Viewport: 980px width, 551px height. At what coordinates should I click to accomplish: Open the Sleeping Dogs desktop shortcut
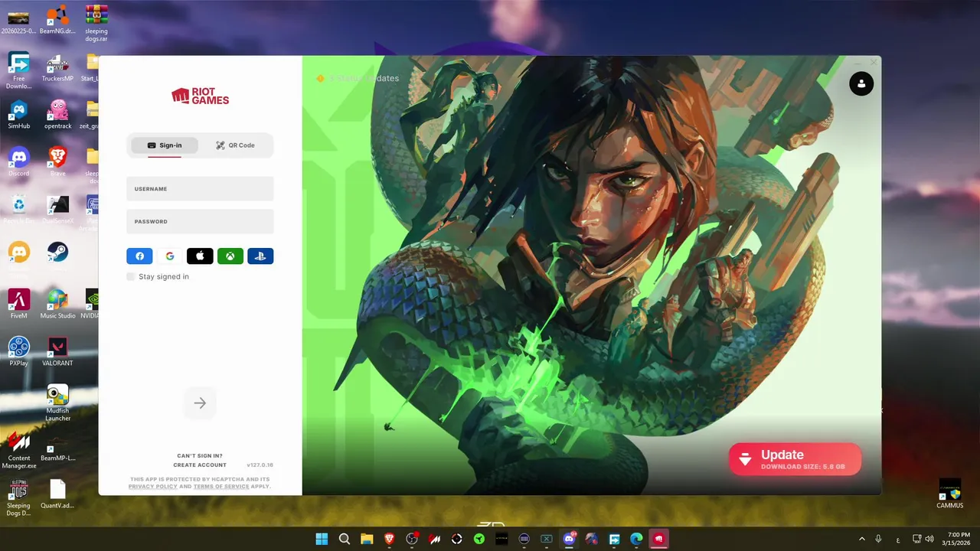pos(18,498)
